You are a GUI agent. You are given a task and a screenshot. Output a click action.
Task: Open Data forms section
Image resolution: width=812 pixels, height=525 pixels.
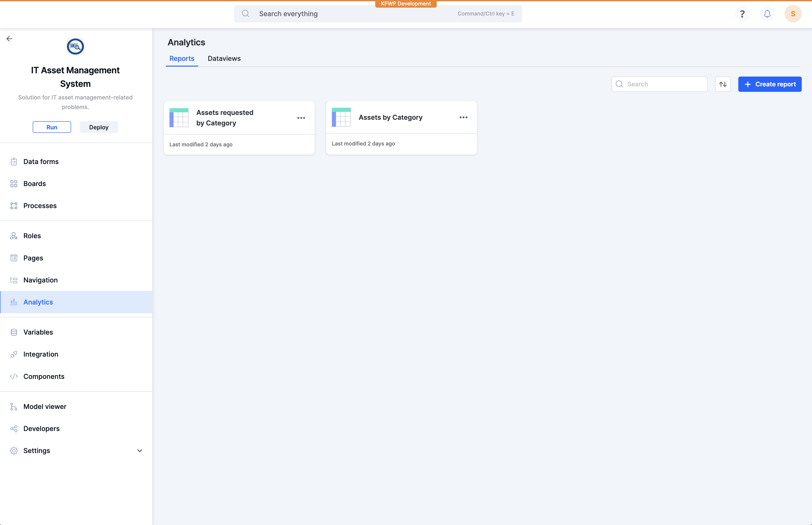[76, 162]
